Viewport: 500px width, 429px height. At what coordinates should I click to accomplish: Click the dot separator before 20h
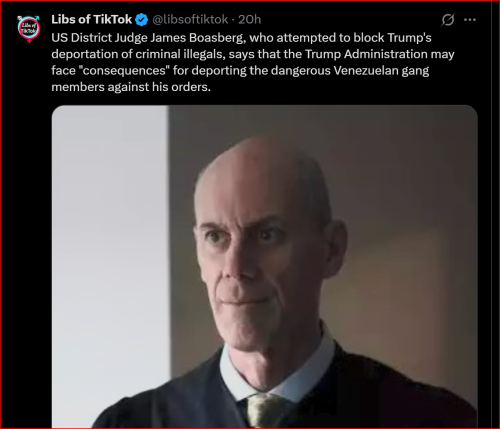(x=233, y=20)
